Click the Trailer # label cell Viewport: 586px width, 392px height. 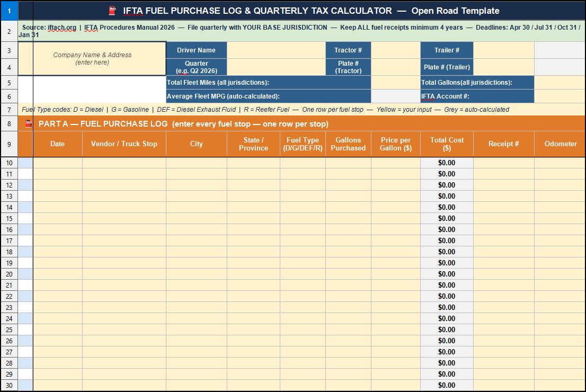(447, 50)
